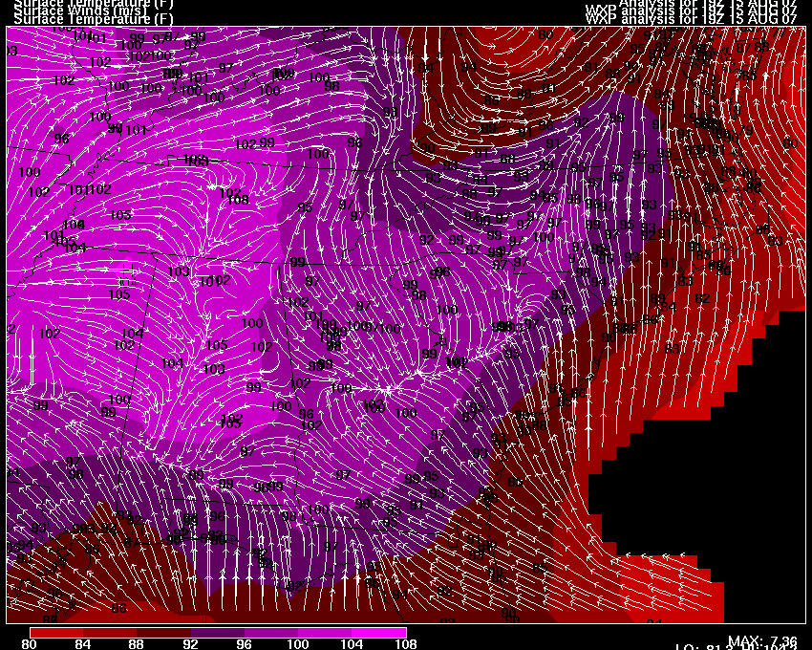Click the "Surface Winds (m/s)" title line
Screen dimensions: 812x650
pyautogui.click(x=81, y=11)
